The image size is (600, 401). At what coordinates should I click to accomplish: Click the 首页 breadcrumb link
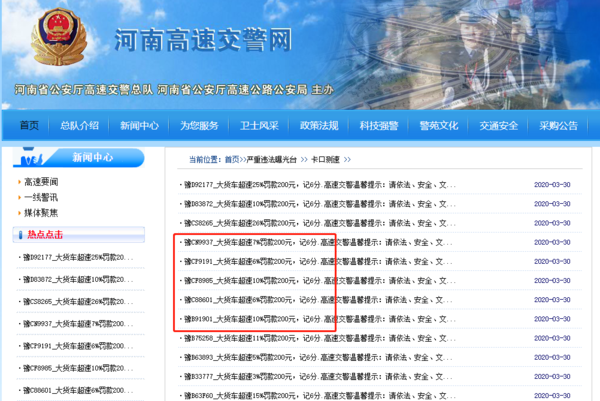coord(232,160)
